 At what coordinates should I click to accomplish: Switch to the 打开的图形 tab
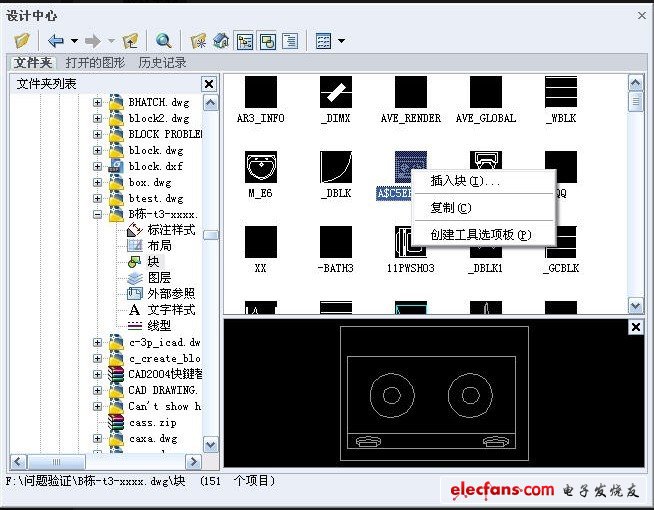coord(95,63)
